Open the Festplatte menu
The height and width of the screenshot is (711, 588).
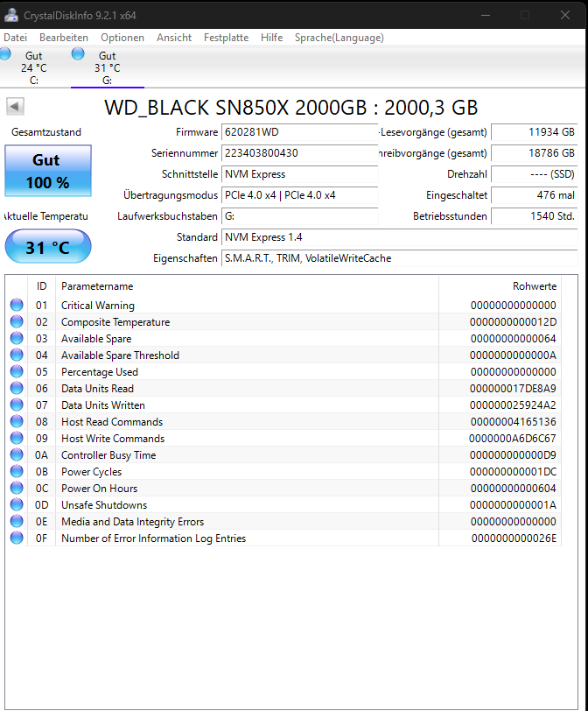click(x=226, y=38)
